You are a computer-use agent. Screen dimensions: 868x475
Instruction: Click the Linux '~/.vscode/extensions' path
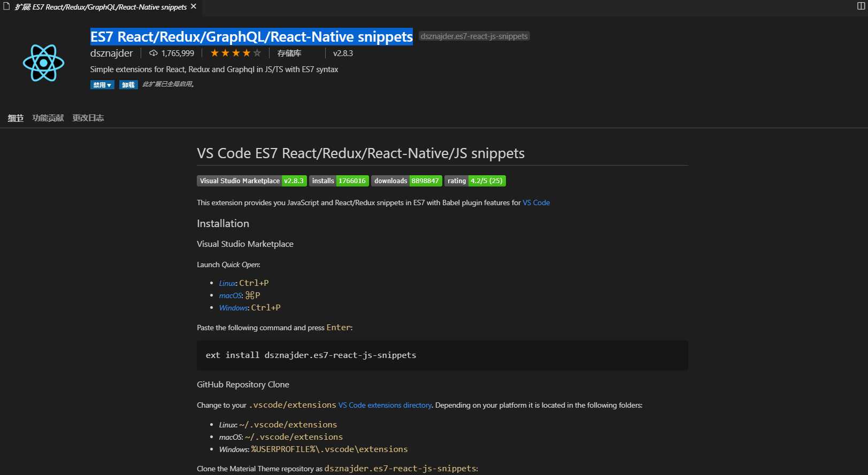[x=288, y=425]
